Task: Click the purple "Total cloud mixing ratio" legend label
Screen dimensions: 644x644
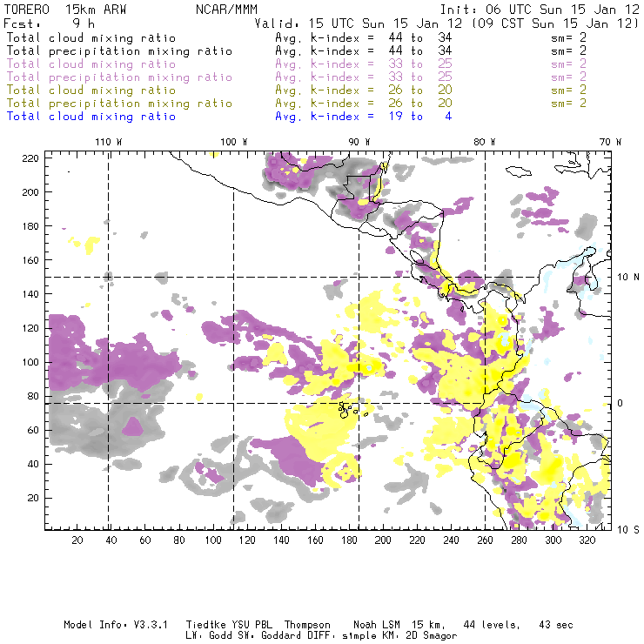Action: click(x=91, y=64)
